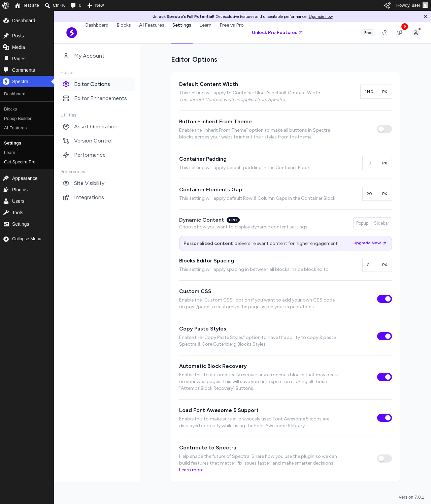Open Version Control settings

coord(97,141)
